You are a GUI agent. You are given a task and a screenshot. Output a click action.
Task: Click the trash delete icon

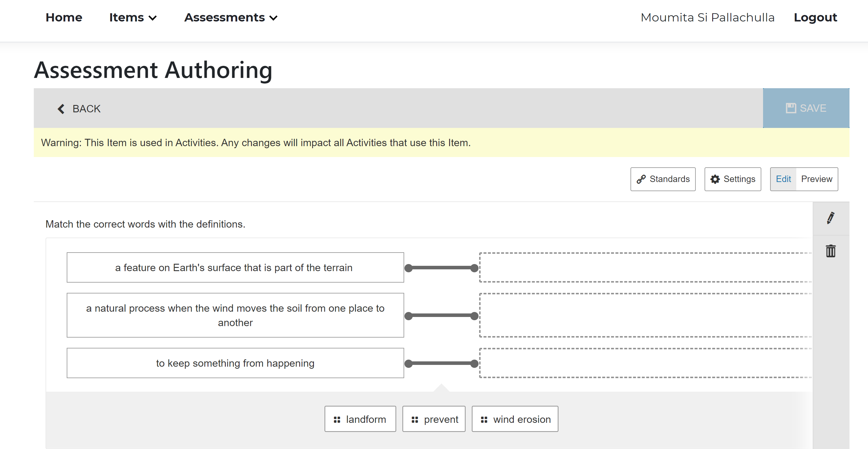tap(831, 251)
